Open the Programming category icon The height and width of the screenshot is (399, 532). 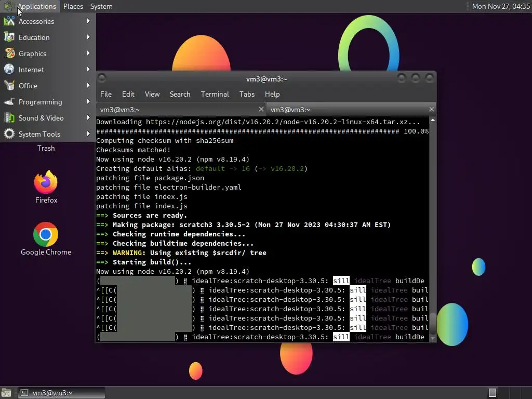(9, 102)
